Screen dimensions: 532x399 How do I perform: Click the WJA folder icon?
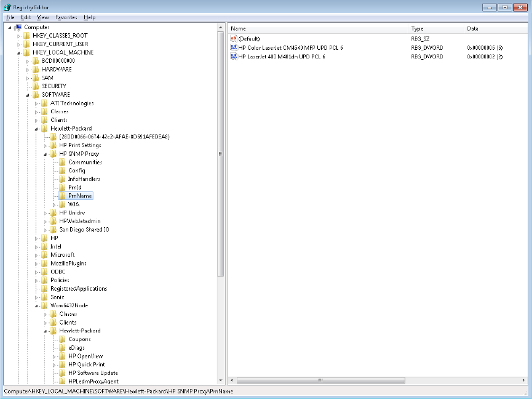click(62, 204)
